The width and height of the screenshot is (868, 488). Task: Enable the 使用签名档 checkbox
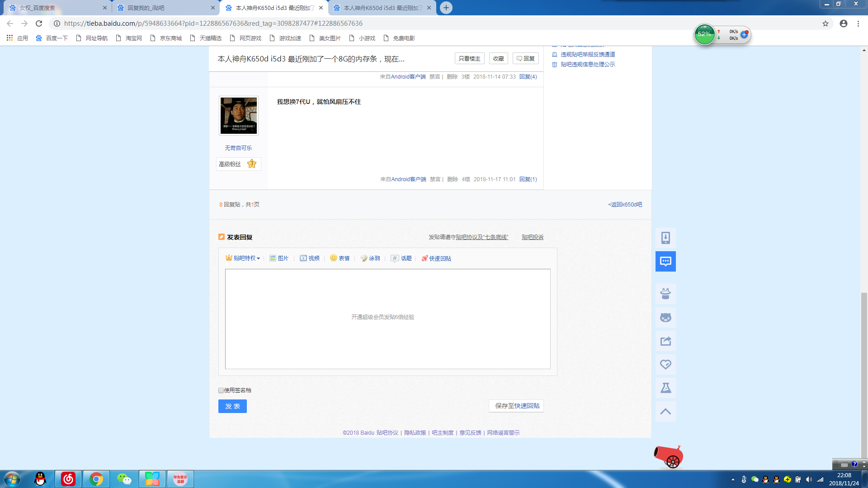[x=221, y=390]
